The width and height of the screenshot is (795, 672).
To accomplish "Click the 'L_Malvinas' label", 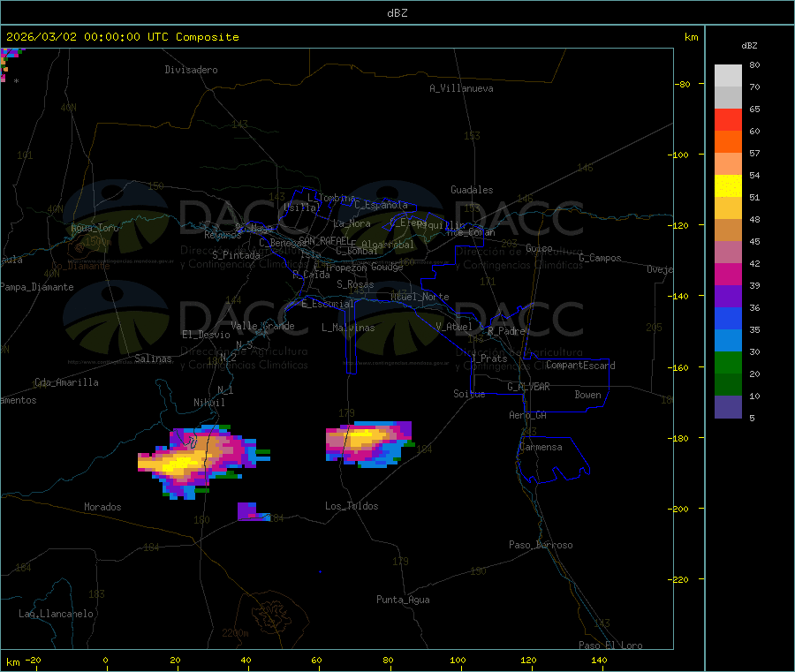I will pyautogui.click(x=348, y=328).
